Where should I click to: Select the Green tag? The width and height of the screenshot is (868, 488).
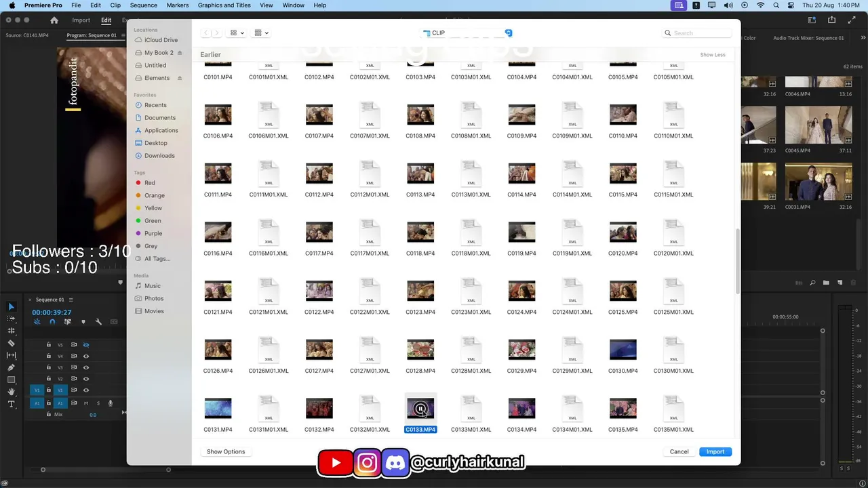[x=153, y=221]
